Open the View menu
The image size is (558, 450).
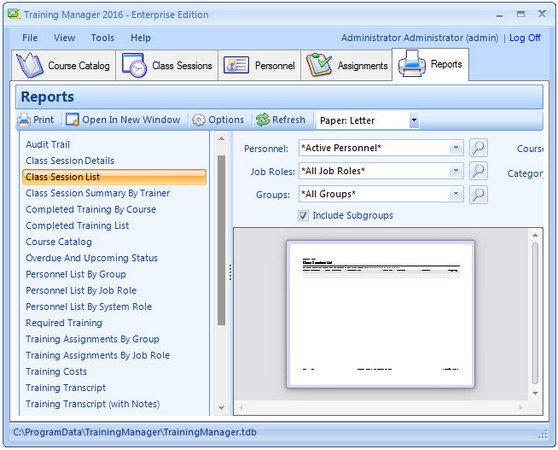point(64,38)
